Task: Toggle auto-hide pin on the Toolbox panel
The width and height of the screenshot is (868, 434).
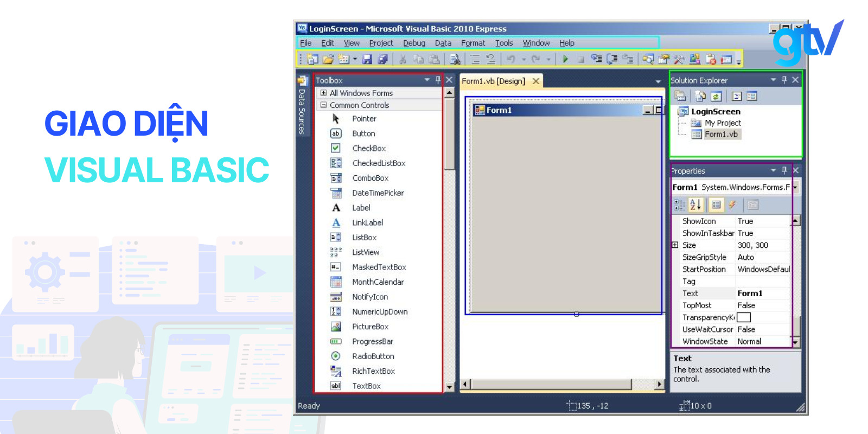Action: [x=438, y=80]
